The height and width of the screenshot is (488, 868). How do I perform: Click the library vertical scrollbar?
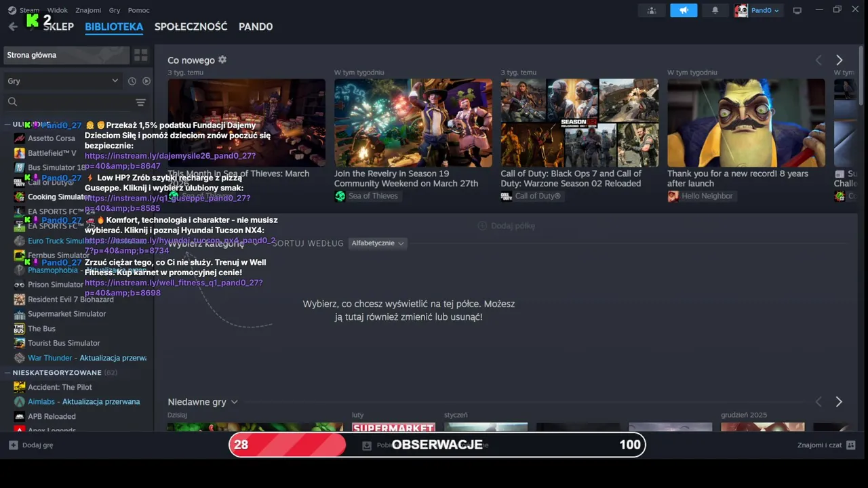[x=862, y=75]
